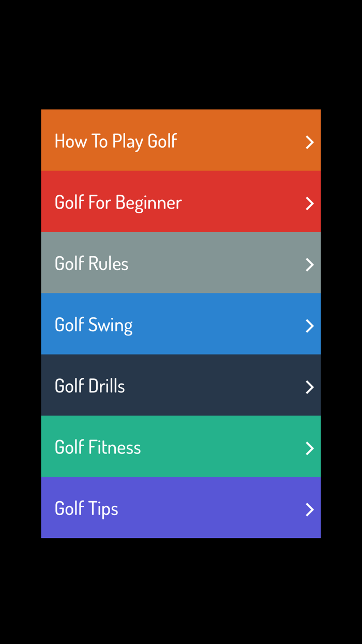Open the Golf Swing section
Viewport: 362px width, 644px height.
(x=181, y=324)
